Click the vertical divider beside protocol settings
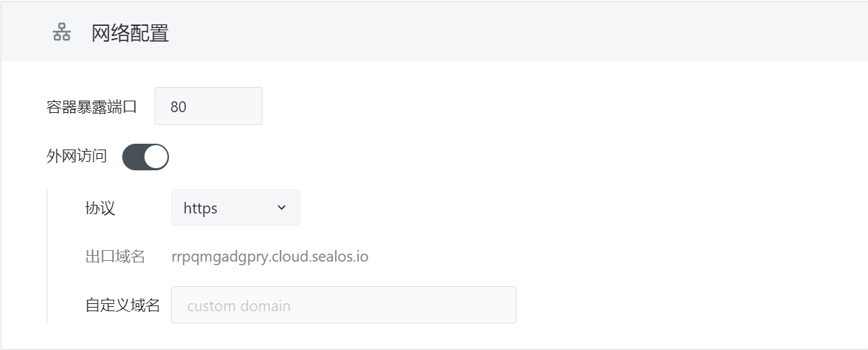The width and height of the screenshot is (868, 350). 47,257
